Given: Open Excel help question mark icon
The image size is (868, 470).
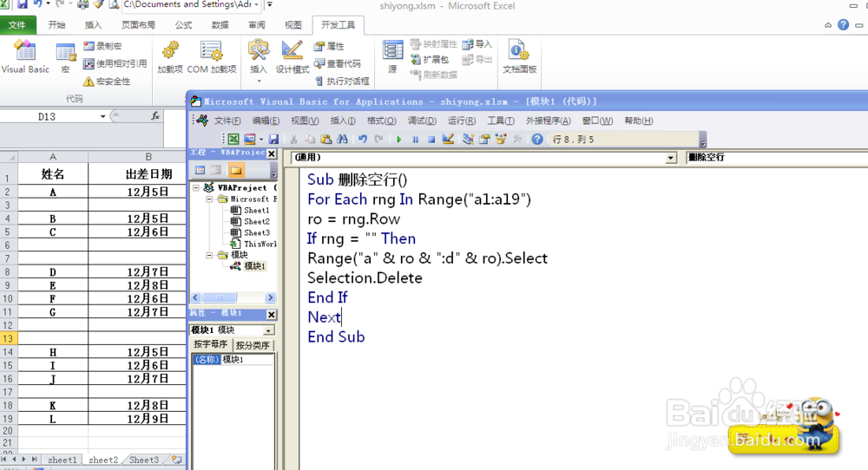Looking at the screenshot, I should tap(843, 25).
